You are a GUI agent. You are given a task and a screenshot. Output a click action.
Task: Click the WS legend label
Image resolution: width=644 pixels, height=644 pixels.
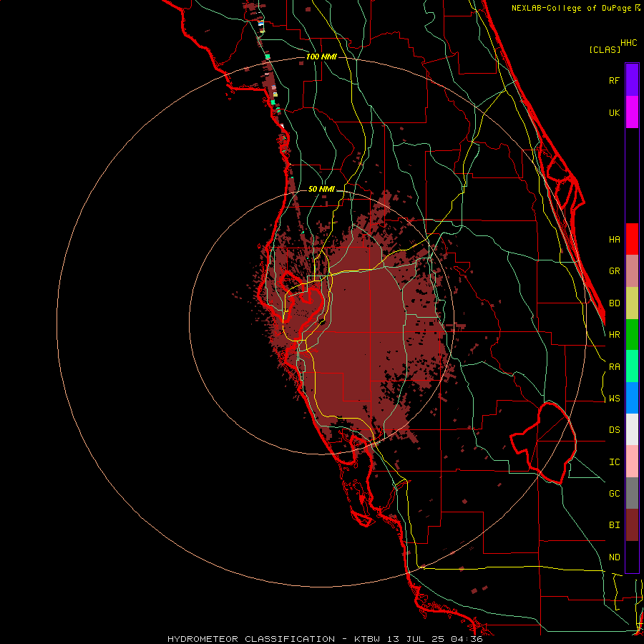coord(615,399)
